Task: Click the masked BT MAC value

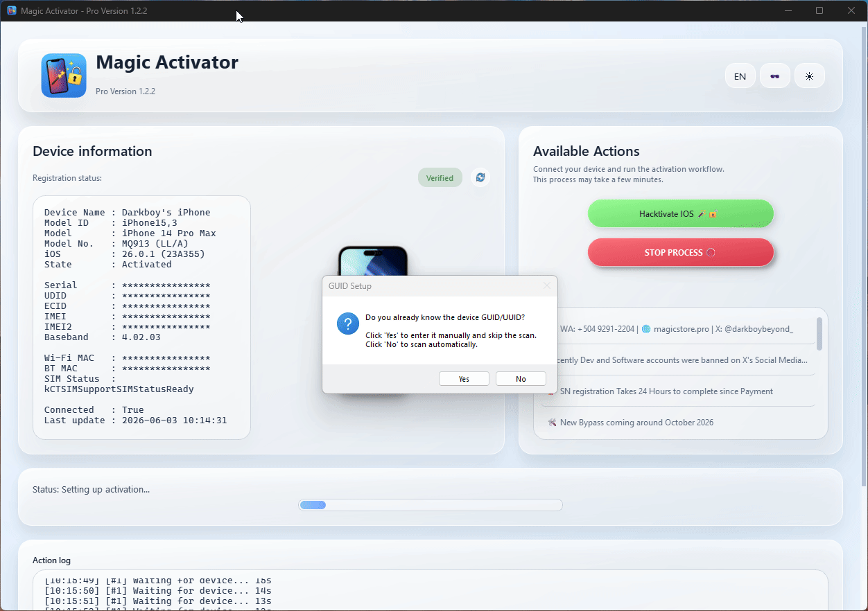Action: [x=166, y=369]
